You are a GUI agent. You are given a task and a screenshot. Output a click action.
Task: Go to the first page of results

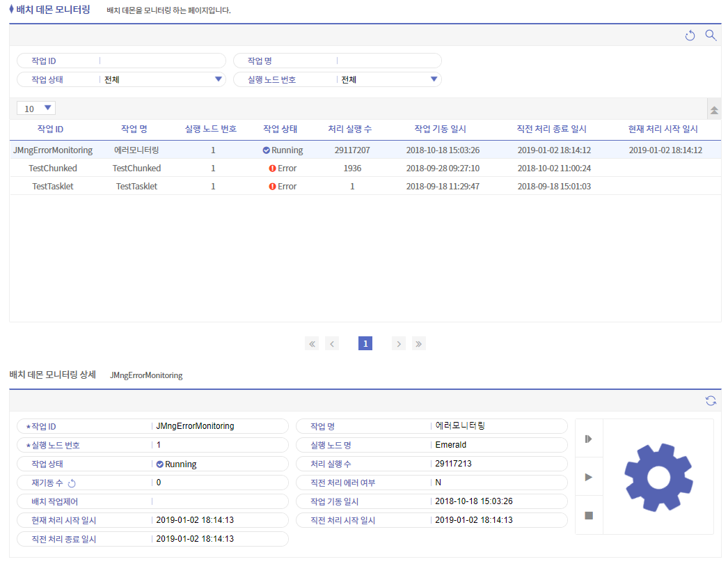point(312,344)
